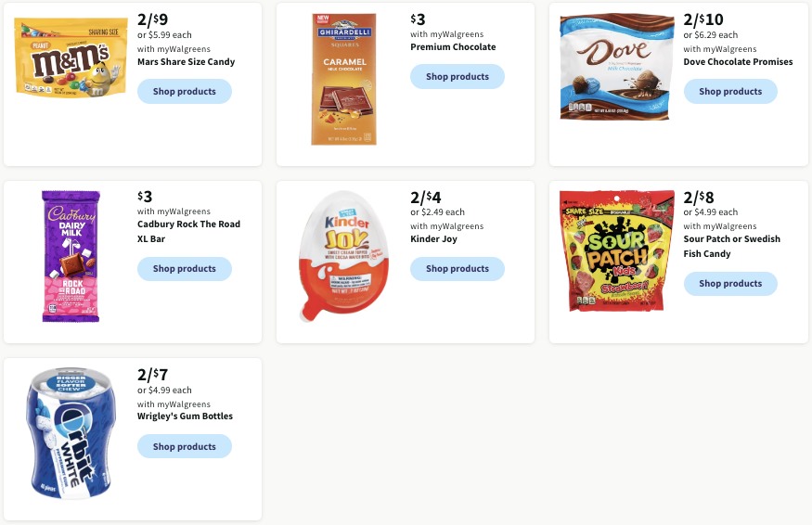Open the Wrigley's Gum Bottles title

pyautogui.click(x=185, y=416)
